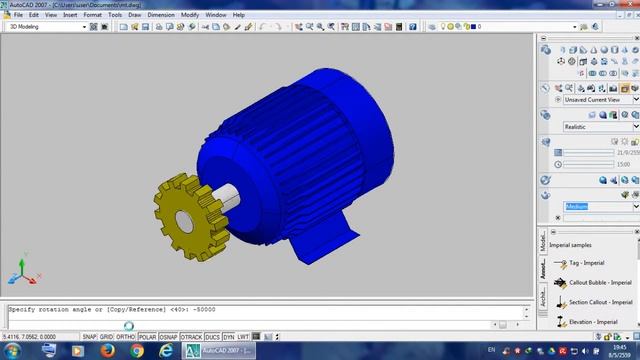Toggle SNAP mode in status bar
640x360 pixels.
89,337
